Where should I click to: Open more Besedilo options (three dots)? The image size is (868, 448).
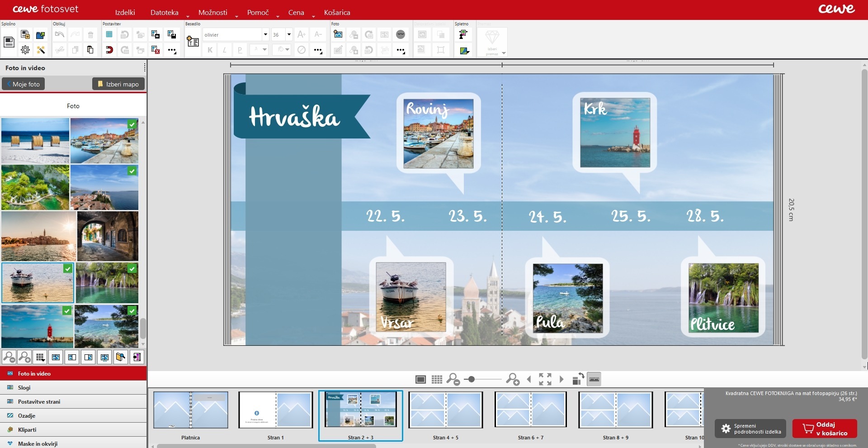point(318,50)
